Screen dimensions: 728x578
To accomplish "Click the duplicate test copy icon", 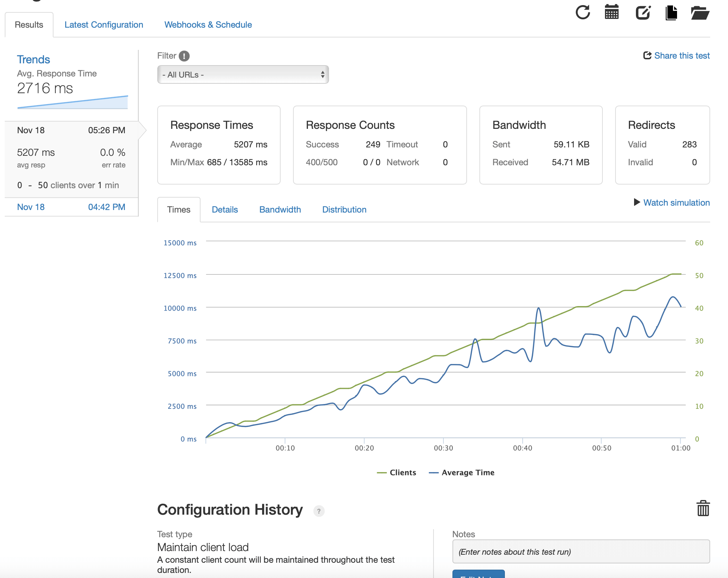I will click(x=671, y=13).
